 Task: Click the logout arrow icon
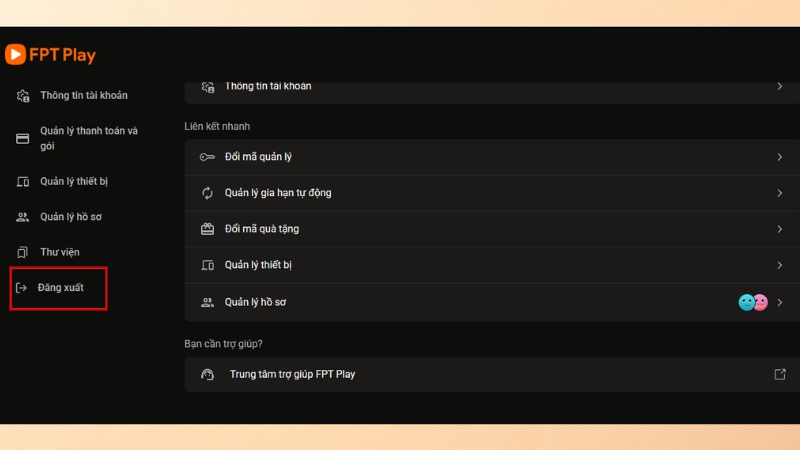pyautogui.click(x=22, y=288)
